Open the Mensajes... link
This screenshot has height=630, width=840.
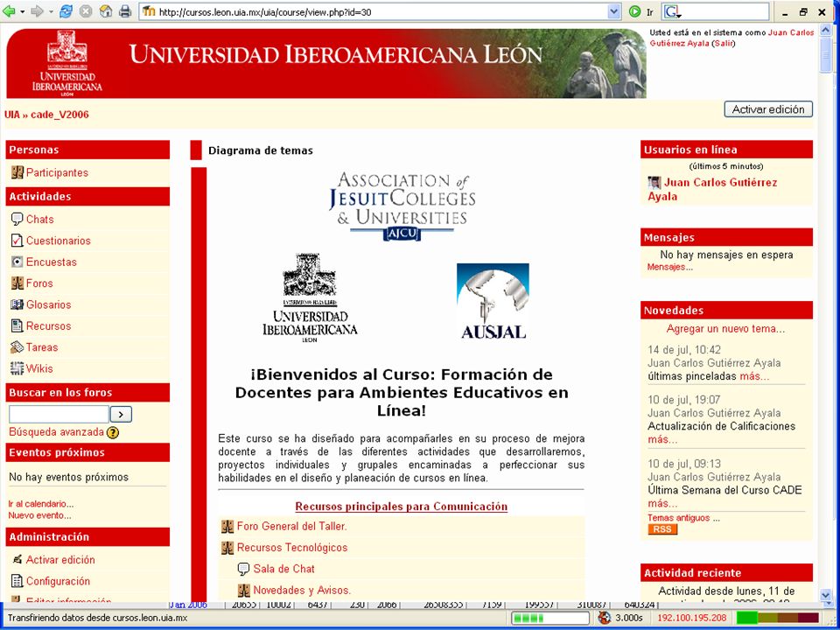(669, 267)
